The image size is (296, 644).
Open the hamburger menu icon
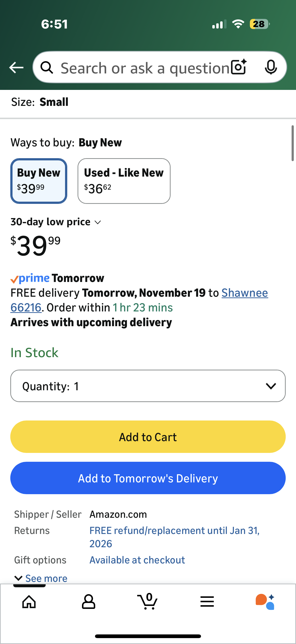[x=207, y=602]
